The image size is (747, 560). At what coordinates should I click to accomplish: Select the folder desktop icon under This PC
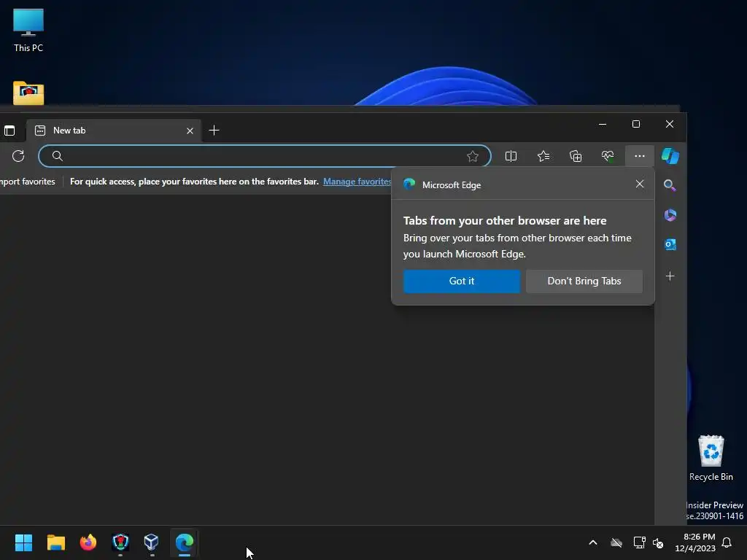point(28,93)
